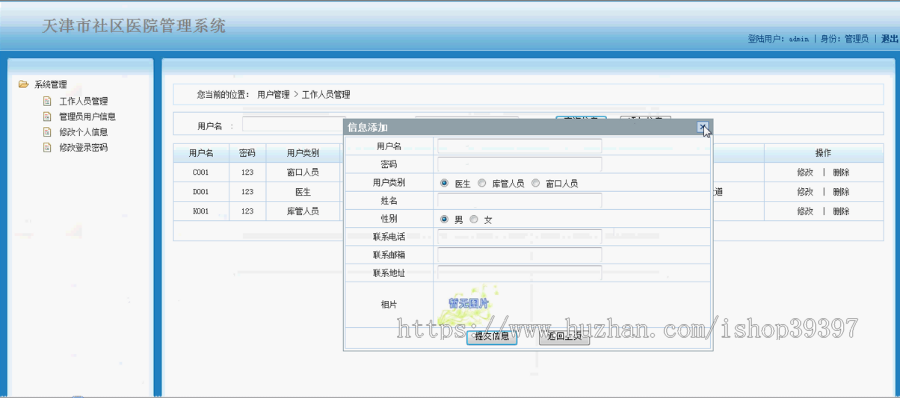900x398 pixels.
Task: Select the D001 username cell
Action: tap(201, 192)
